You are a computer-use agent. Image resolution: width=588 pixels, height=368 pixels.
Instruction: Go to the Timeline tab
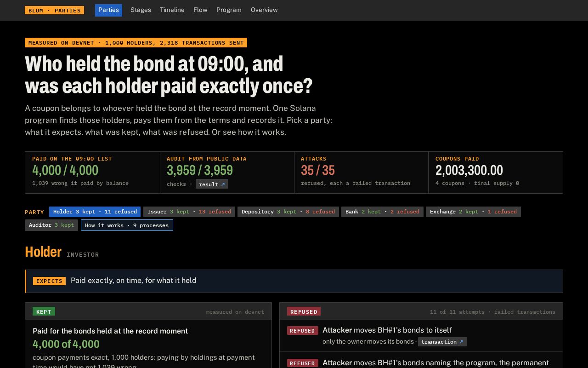(x=172, y=10)
